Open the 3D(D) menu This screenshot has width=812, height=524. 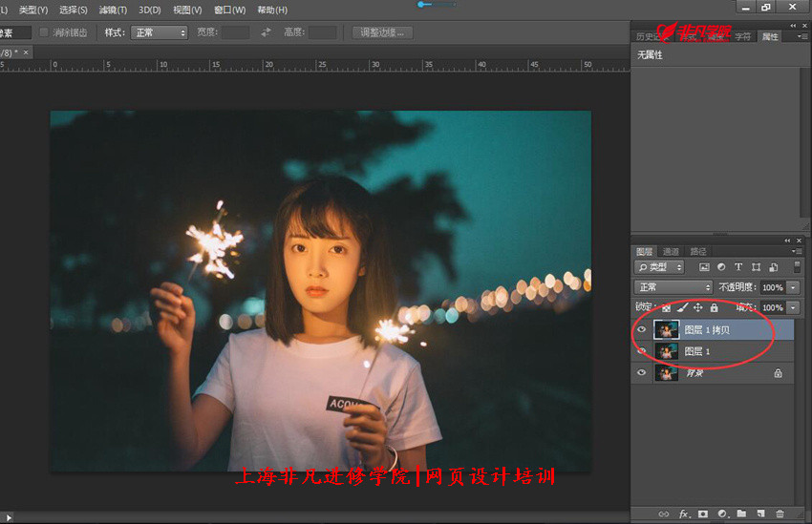pyautogui.click(x=150, y=10)
